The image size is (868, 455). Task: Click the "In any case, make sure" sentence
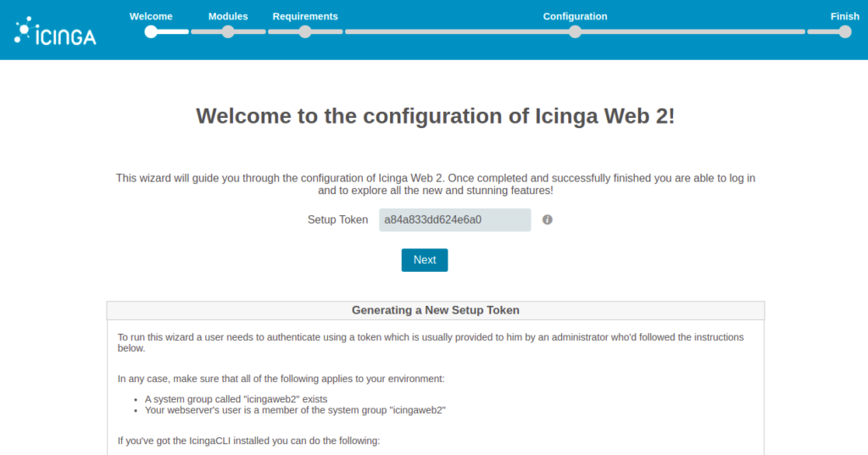tap(281, 380)
